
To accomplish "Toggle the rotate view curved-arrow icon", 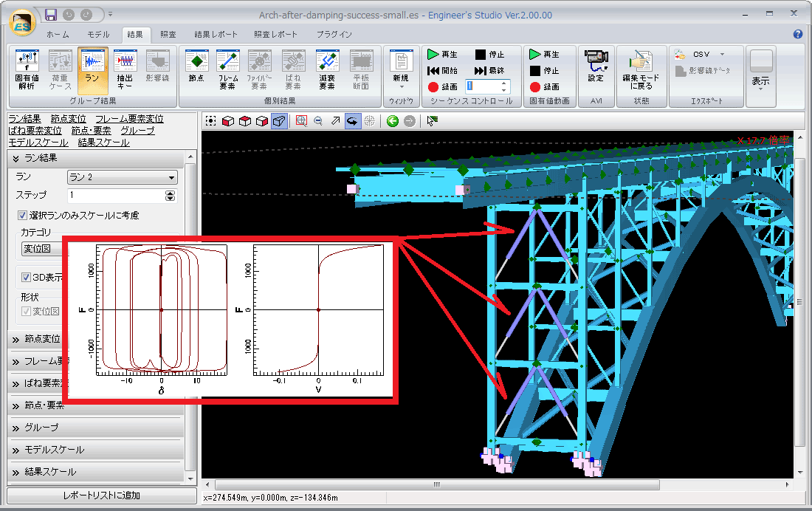I will 352,121.
